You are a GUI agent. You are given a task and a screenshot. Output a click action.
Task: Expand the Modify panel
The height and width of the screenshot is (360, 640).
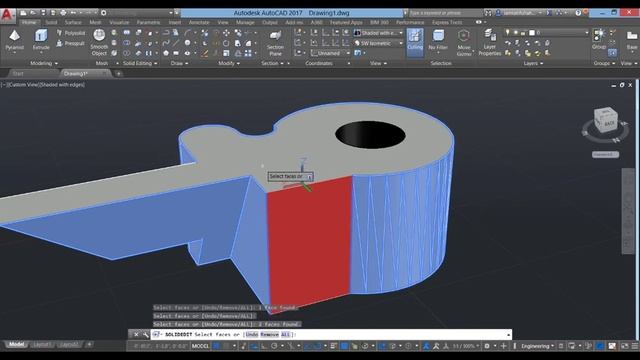(229, 63)
